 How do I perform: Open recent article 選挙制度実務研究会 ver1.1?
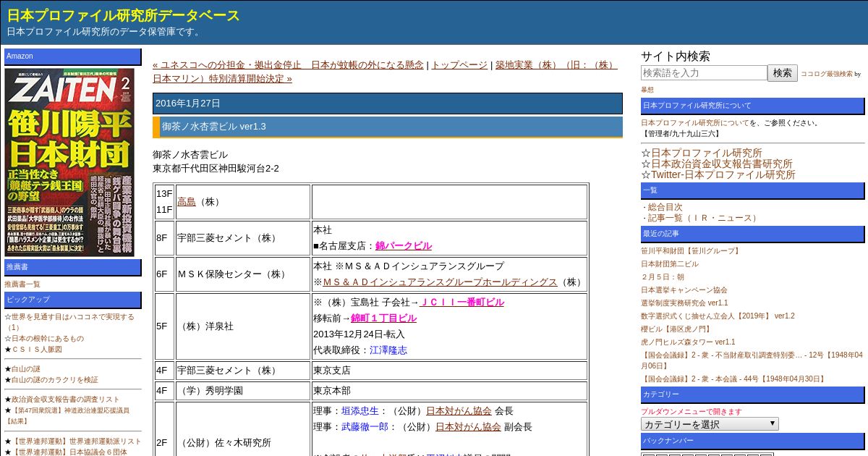pos(684,303)
